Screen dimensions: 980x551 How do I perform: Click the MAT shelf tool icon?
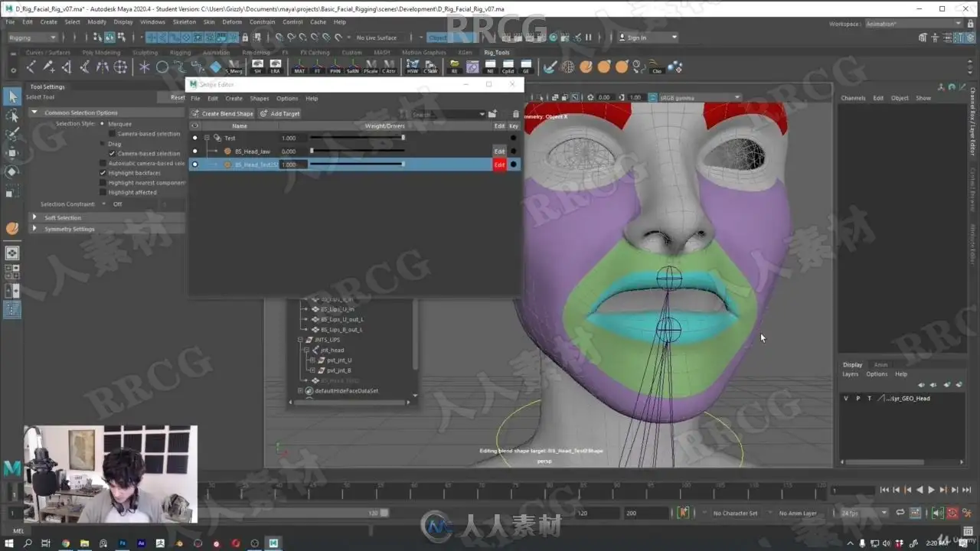tap(299, 67)
